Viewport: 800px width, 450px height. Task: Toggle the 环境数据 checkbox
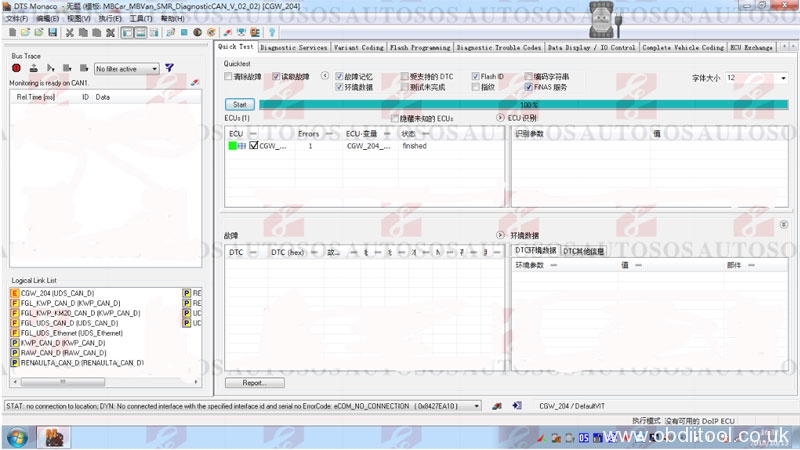pos(339,87)
